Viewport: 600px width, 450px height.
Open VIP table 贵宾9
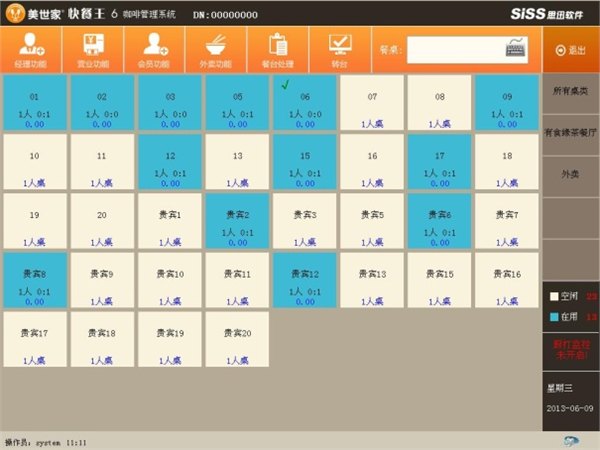click(x=102, y=280)
